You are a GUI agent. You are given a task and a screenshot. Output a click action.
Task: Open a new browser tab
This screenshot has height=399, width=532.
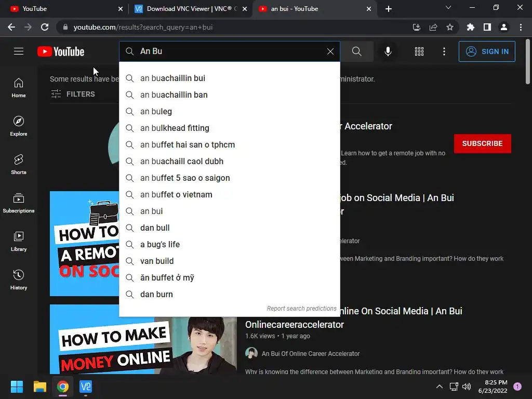(x=389, y=9)
